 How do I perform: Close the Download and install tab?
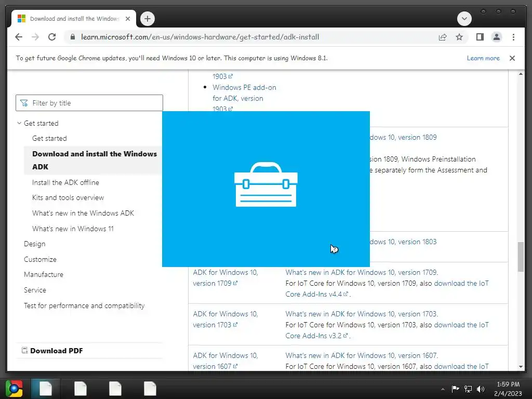click(x=128, y=19)
